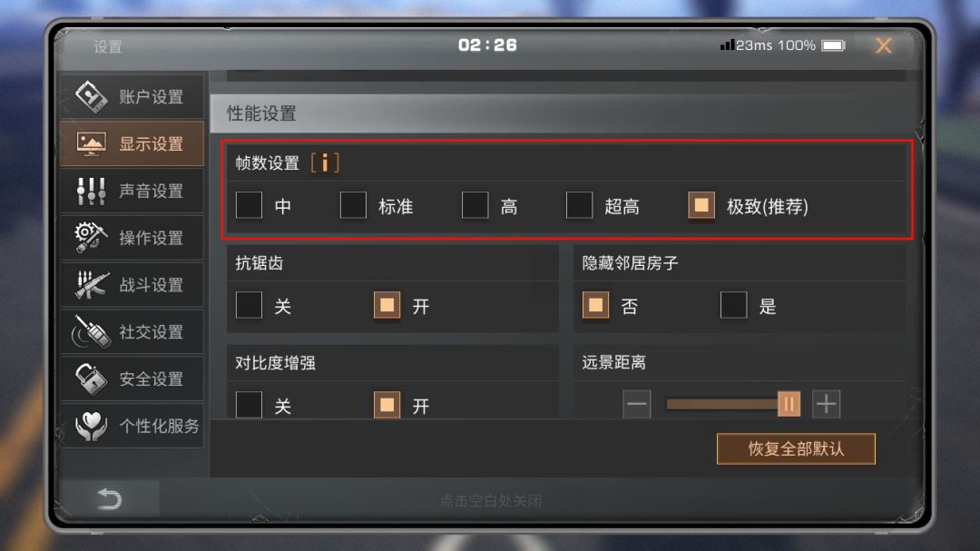Decrease 远景距离 with minus button

(x=637, y=404)
